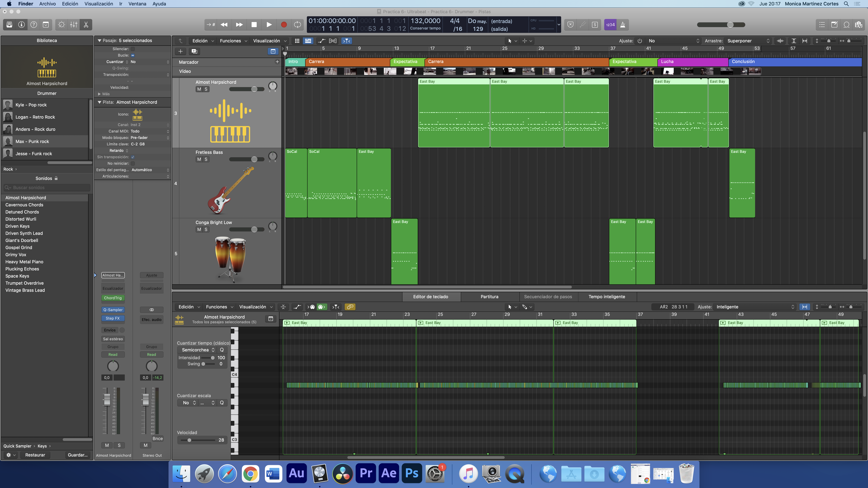Viewport: 868px width, 488px height.
Task: Solo the Conga Bright Low track
Action: point(206,229)
